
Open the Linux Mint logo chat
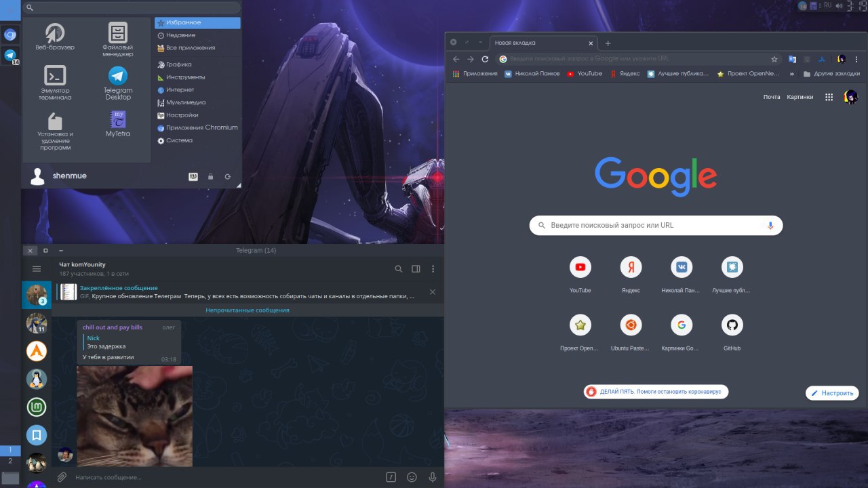[x=37, y=407]
